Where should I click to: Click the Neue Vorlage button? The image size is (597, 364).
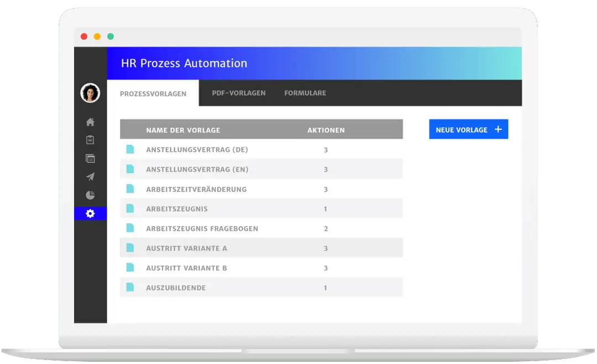pyautogui.click(x=468, y=129)
